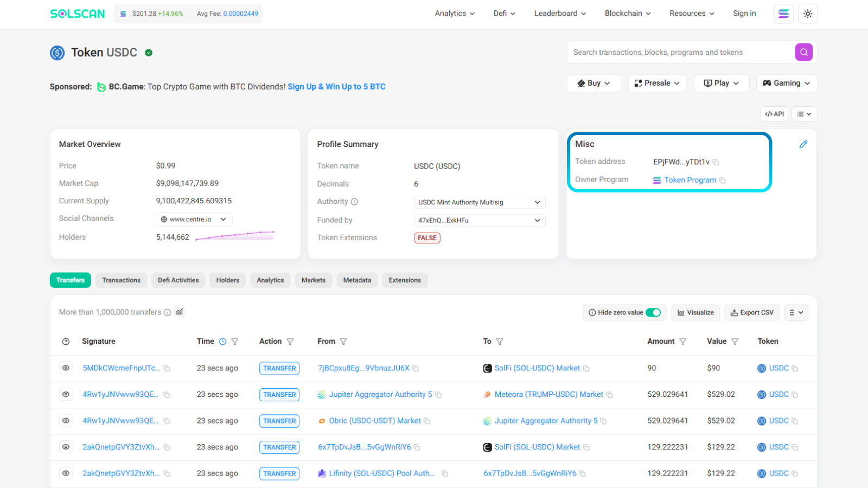This screenshot has height=488, width=868.
Task: Preview the 6x7TpDvJsB to SolFi transfer eye icon
Action: tap(66, 447)
